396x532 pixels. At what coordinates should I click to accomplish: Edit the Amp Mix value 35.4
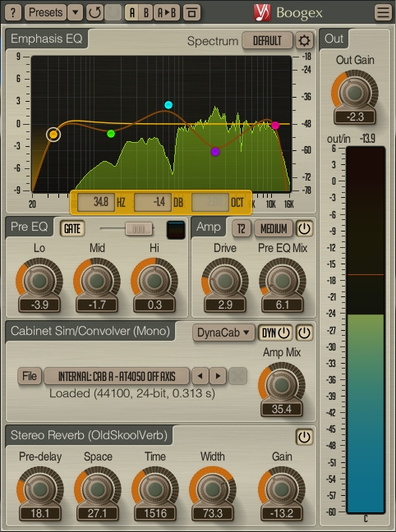point(282,410)
